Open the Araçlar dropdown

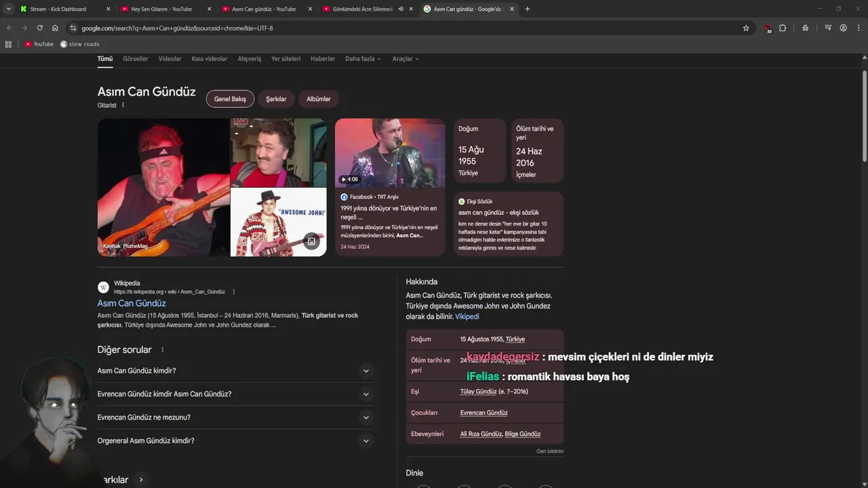tap(406, 59)
